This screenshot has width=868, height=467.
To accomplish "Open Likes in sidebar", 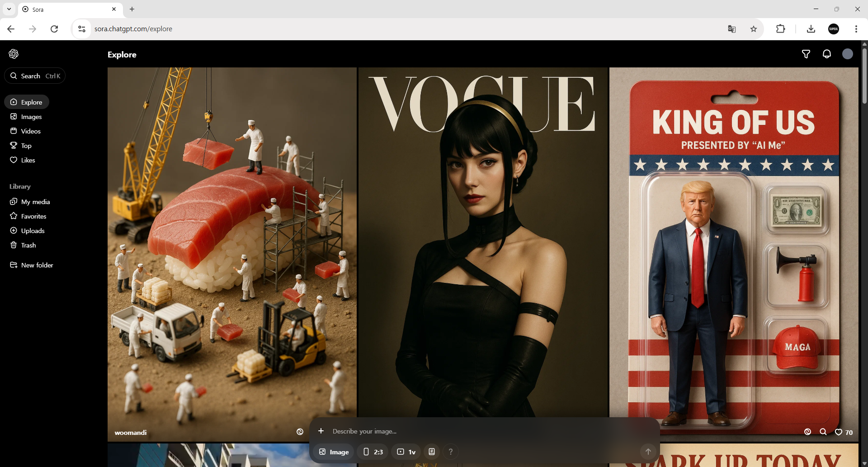I will 23,160.
